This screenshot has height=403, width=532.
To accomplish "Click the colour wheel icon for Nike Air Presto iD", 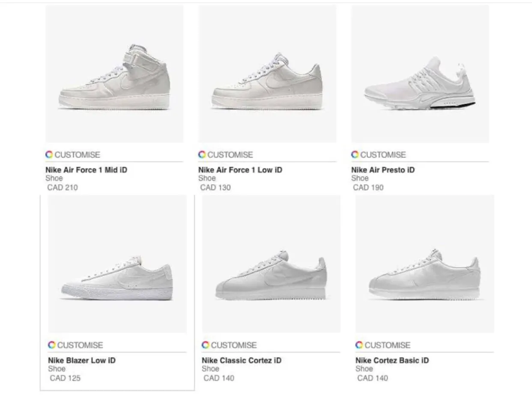I will pos(354,154).
